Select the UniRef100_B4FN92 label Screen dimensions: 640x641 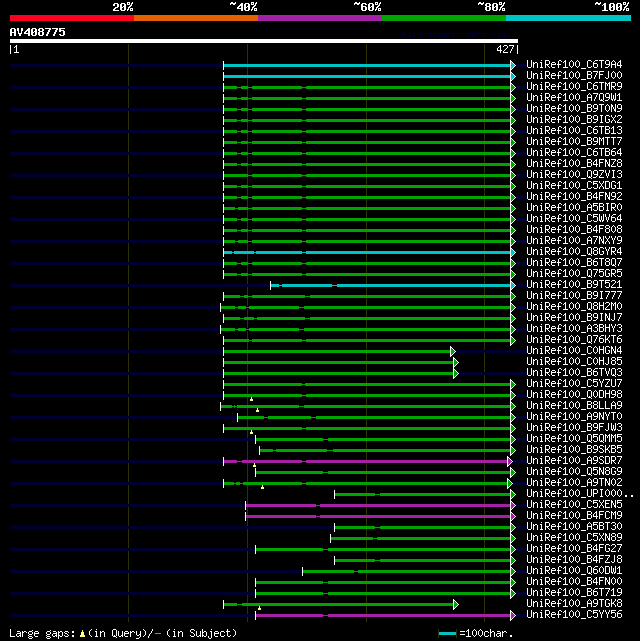(x=574, y=196)
